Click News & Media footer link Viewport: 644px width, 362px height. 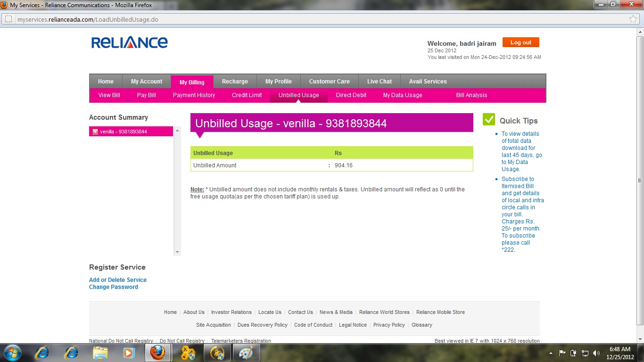[336, 312]
